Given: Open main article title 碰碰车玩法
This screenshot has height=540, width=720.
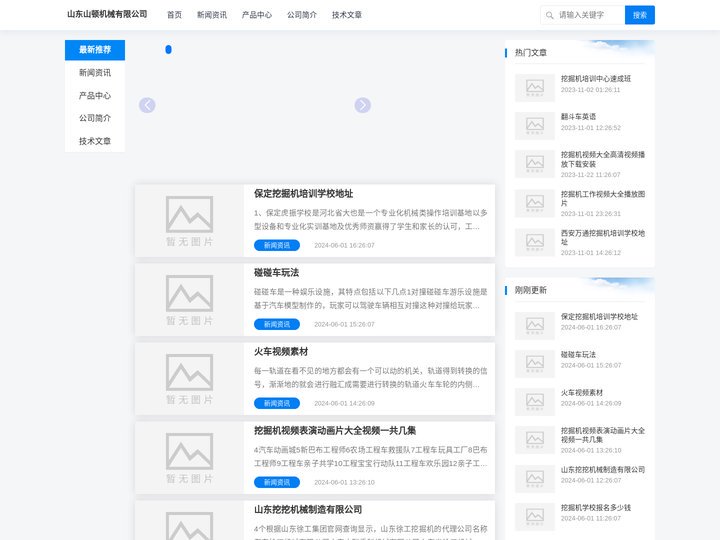Looking at the screenshot, I should tap(276, 273).
